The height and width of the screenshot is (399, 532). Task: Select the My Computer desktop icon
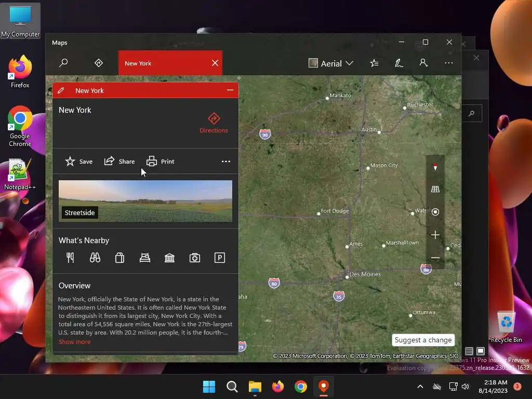[20, 21]
